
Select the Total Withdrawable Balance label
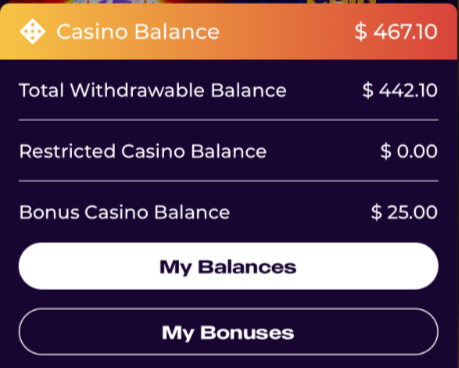tap(153, 90)
